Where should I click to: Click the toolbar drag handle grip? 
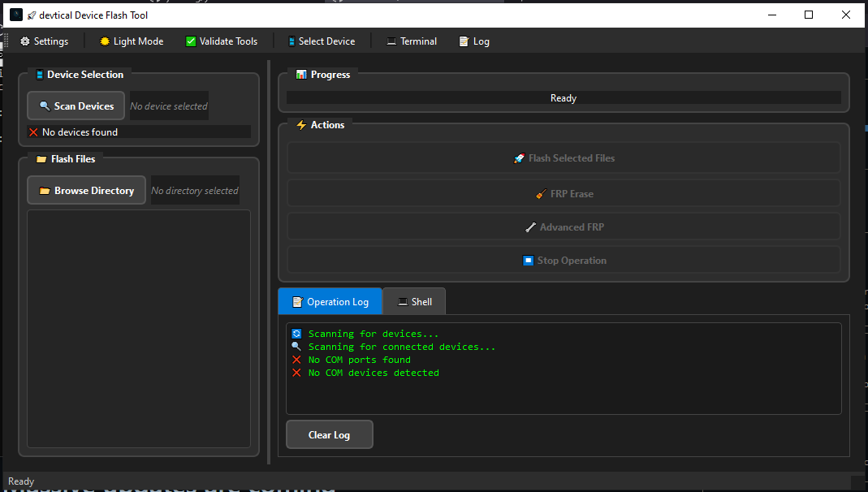click(x=6, y=41)
